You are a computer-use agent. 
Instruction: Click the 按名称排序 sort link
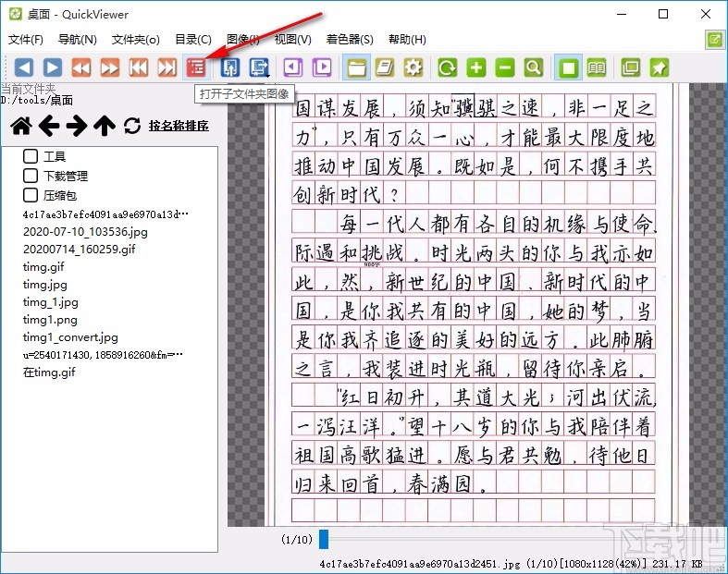(179, 126)
